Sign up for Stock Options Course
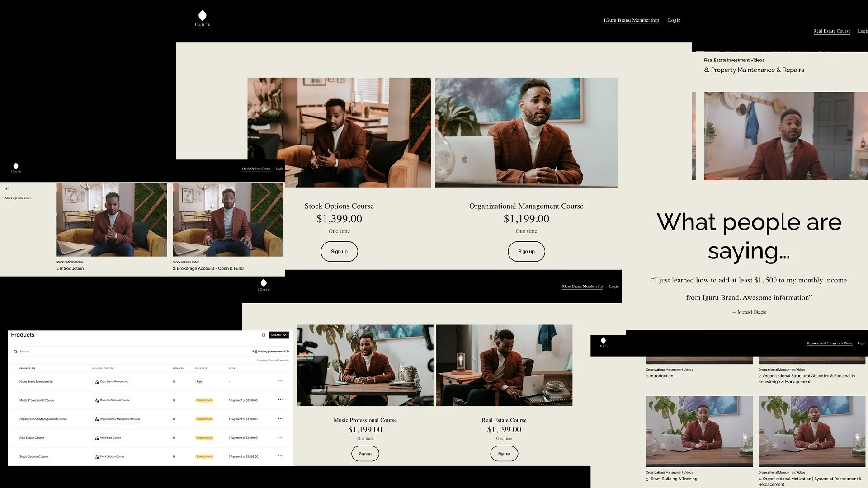This screenshot has width=868, height=488. click(339, 252)
